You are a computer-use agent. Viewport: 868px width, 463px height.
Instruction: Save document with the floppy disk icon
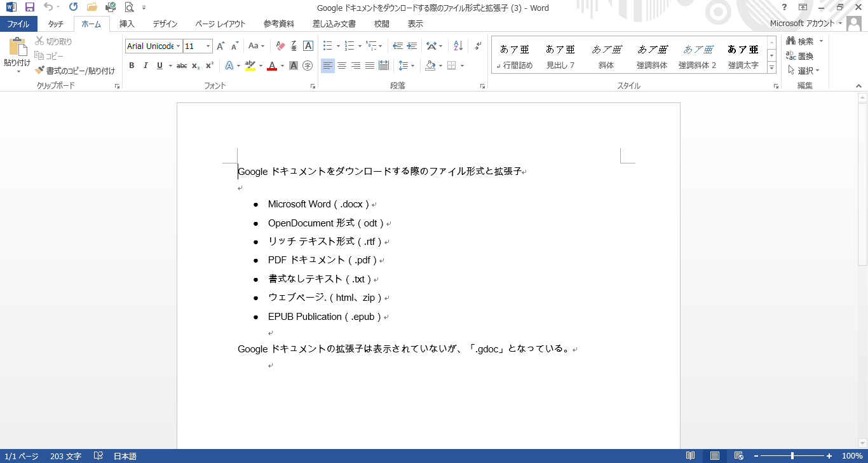click(30, 8)
